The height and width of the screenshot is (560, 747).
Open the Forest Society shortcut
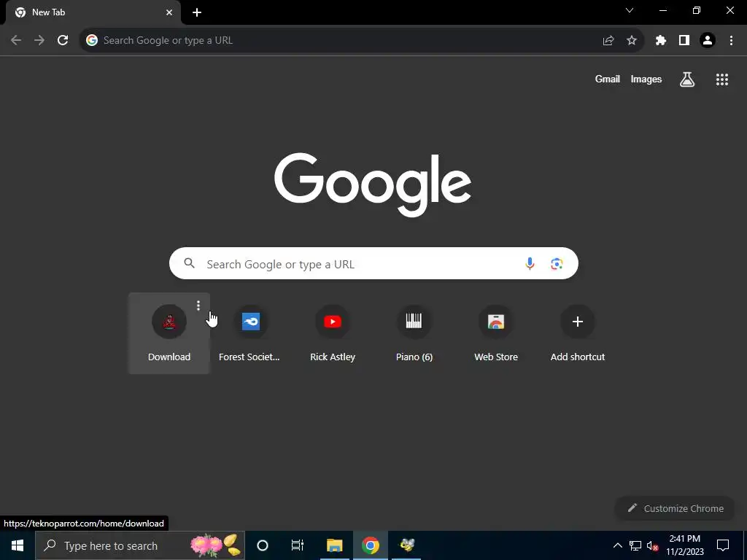tap(251, 333)
